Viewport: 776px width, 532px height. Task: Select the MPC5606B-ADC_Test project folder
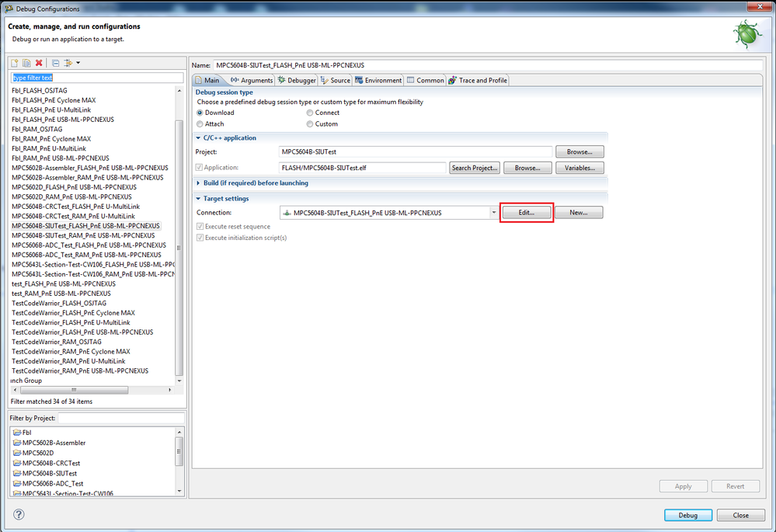pyautogui.click(x=48, y=484)
